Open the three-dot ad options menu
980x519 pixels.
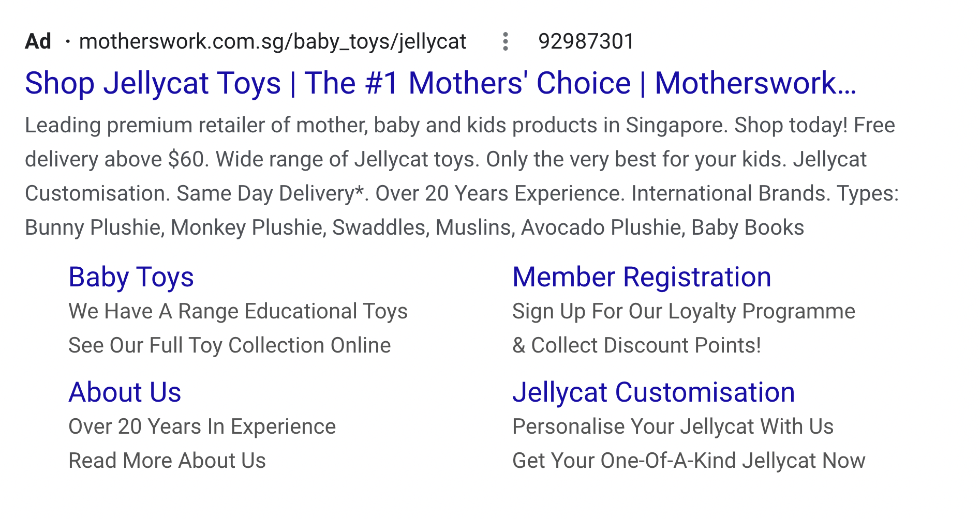click(506, 42)
